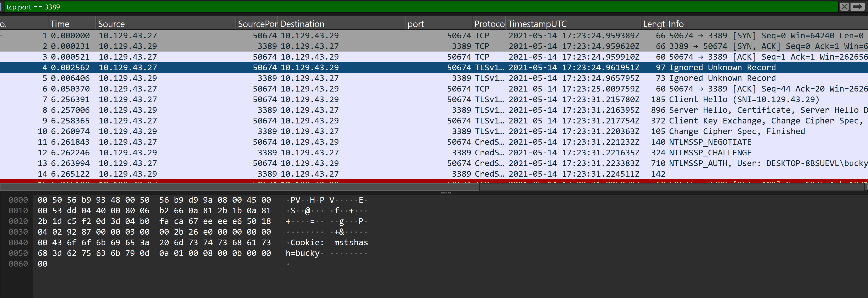868x298 pixels.
Task: Click the 'h=bucky' ASCII text
Action: (303, 253)
